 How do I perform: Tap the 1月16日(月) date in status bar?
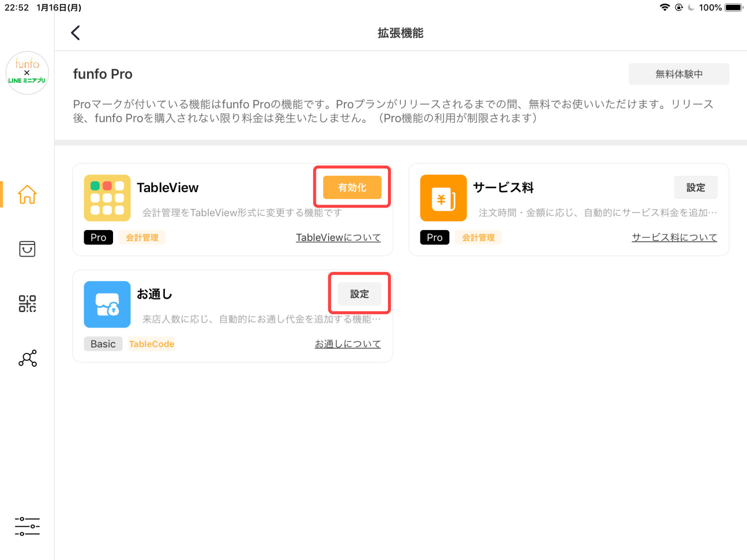click(59, 7)
